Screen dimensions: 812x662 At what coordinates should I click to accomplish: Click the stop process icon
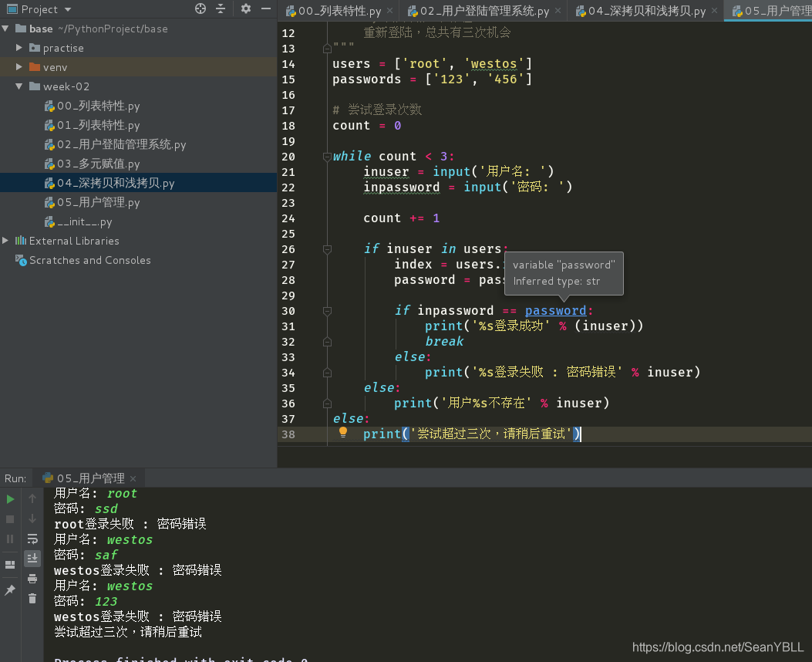click(10, 518)
